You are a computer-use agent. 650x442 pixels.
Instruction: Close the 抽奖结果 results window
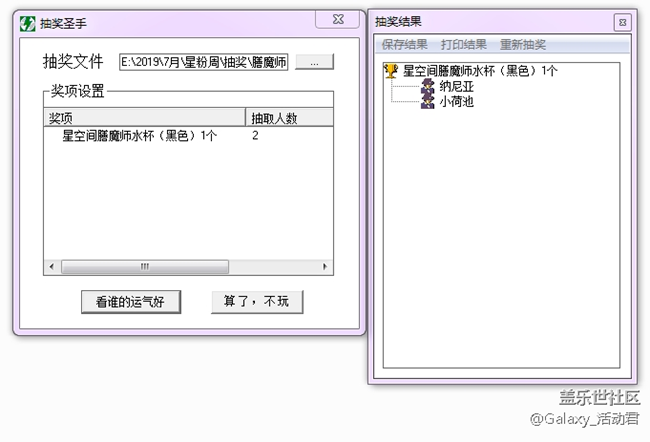(621, 21)
